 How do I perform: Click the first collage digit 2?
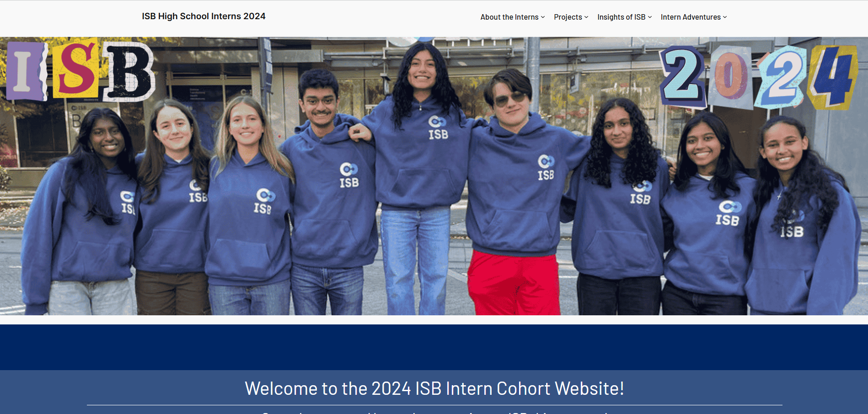(683, 76)
